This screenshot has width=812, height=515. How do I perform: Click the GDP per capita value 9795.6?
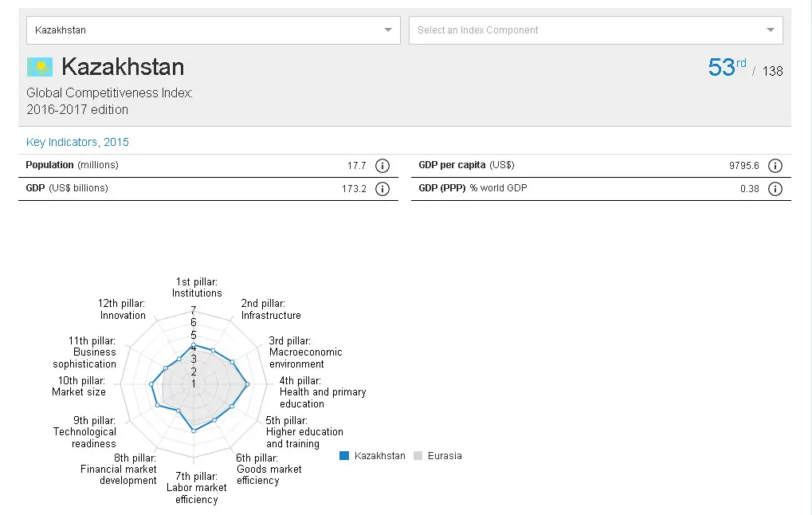point(743,166)
